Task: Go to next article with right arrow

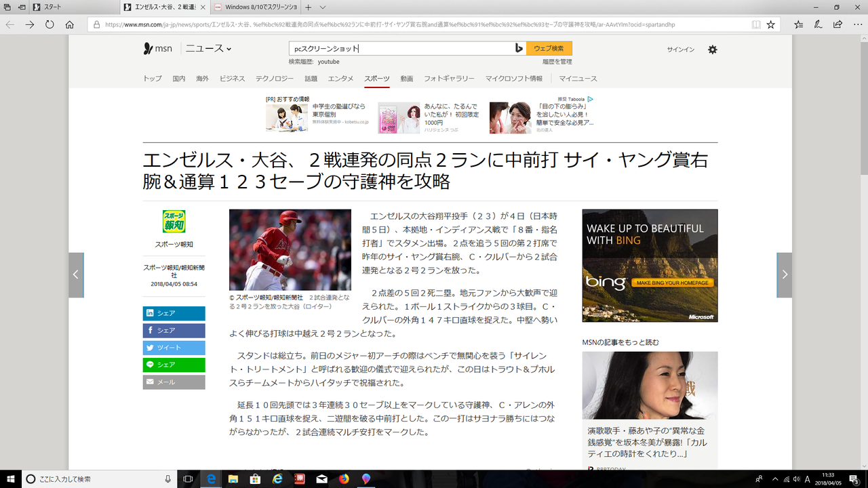Action: click(785, 274)
